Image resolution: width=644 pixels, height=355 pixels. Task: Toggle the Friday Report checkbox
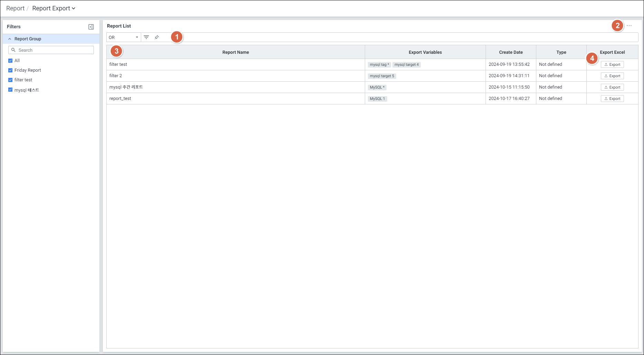point(10,70)
